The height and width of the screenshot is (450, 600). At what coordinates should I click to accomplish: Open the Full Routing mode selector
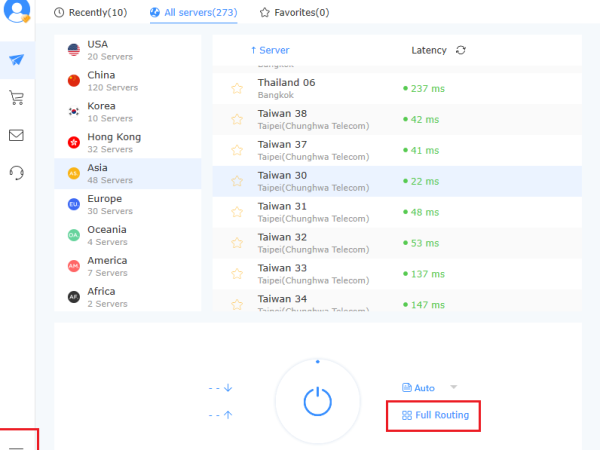tap(435, 415)
